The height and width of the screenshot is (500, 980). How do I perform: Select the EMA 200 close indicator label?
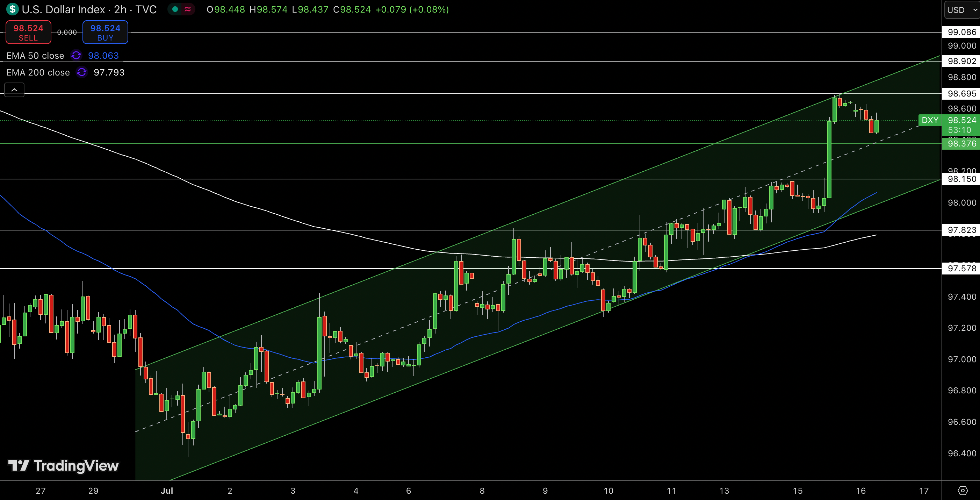38,72
